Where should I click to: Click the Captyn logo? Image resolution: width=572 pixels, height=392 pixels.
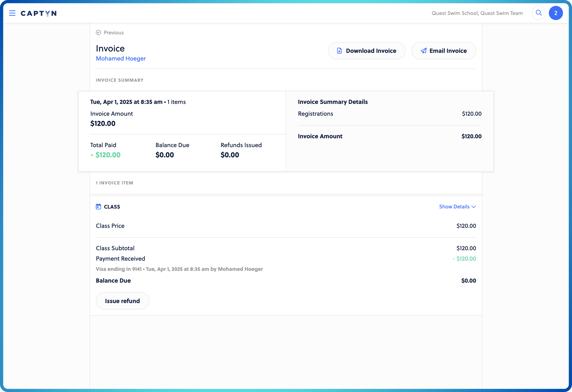pyautogui.click(x=38, y=14)
